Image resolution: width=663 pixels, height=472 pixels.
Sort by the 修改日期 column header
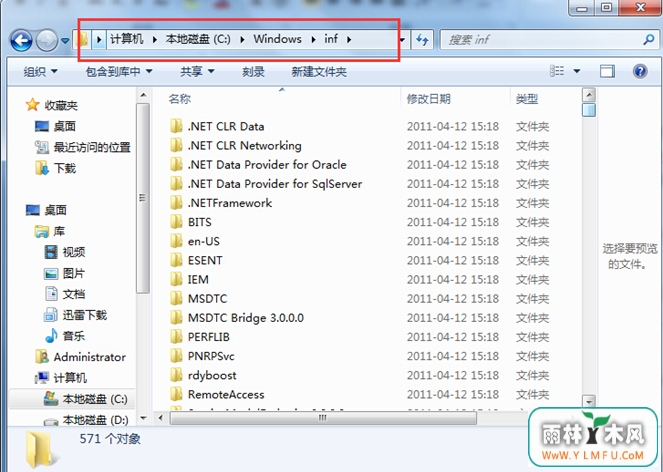tap(428, 99)
